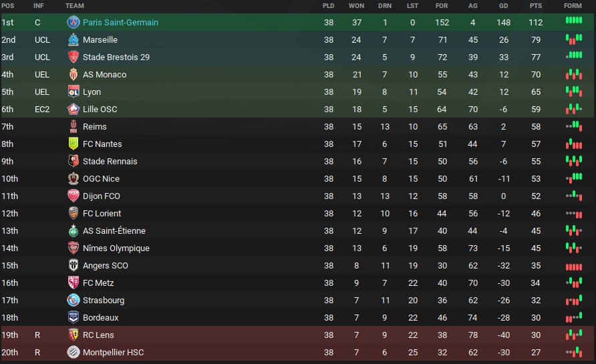Click Paris Saint-Germain's form indicator bars
Screen dimensions: 596x364
(573, 21)
